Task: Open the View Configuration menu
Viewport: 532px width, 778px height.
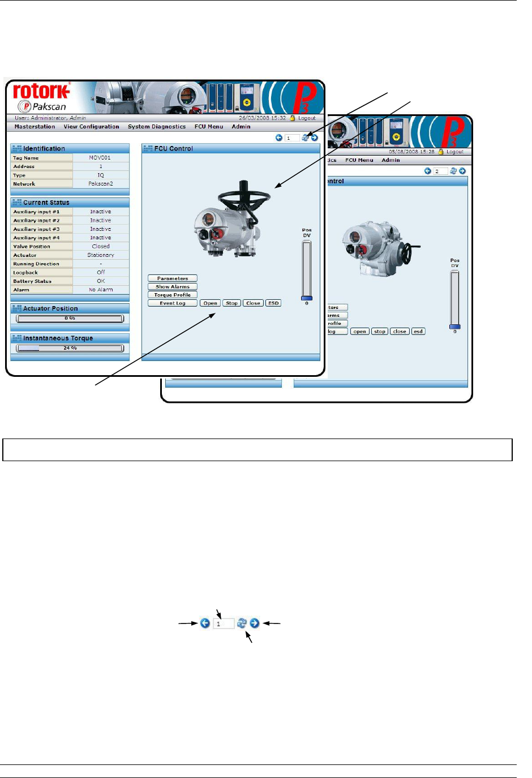Action: pos(91,127)
